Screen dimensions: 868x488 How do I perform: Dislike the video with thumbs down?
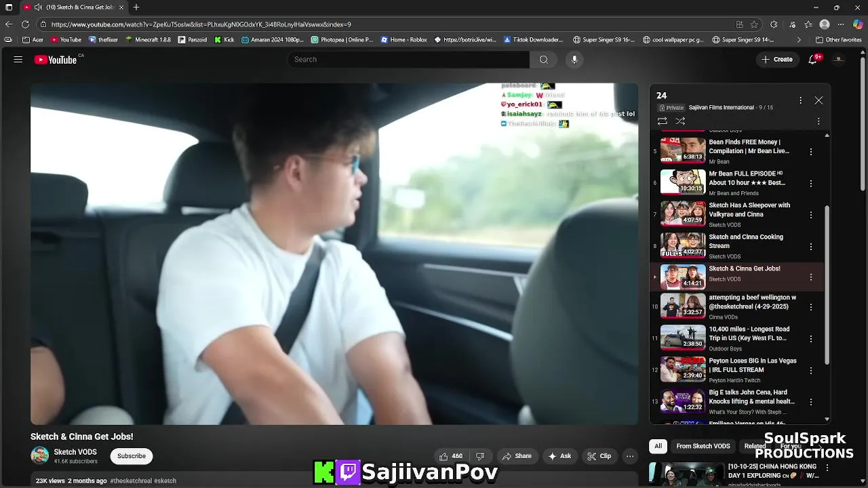480,456
